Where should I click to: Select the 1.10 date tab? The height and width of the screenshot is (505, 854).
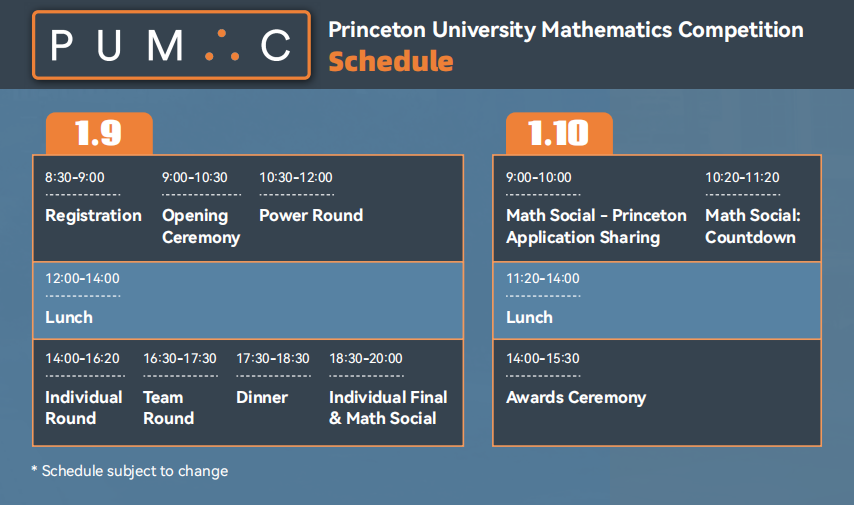(x=559, y=133)
